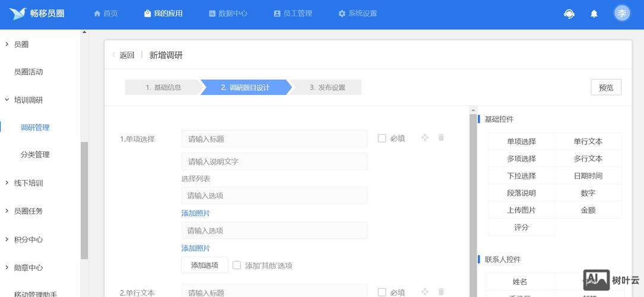This screenshot has width=644, height=297.
Task: Click 添加照片 under the first option
Action: 196,213
